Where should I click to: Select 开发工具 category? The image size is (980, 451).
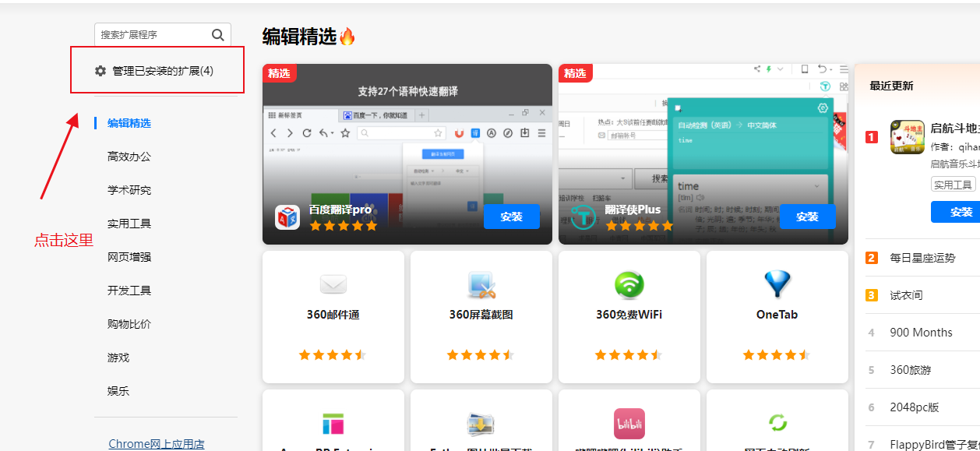pyautogui.click(x=129, y=291)
